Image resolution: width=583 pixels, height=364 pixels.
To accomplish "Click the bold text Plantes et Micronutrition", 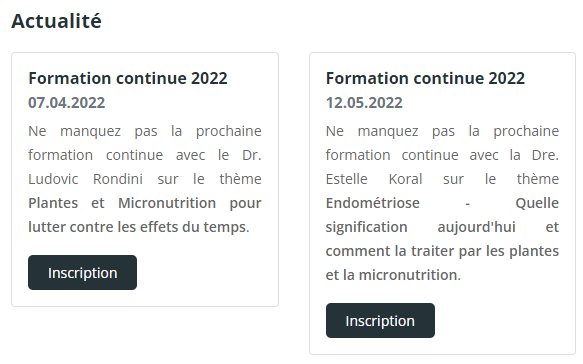I will tap(122, 203).
